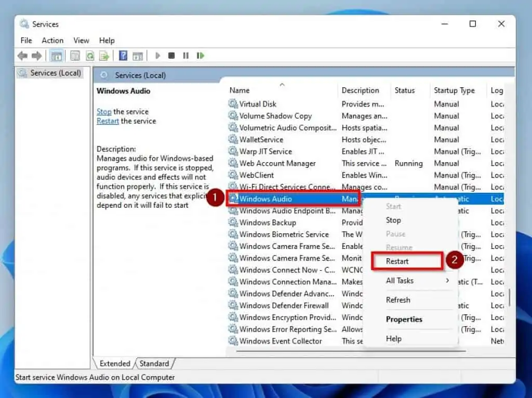Screen dimensions: 532x398
Task: Open the Action menu
Action: point(52,40)
